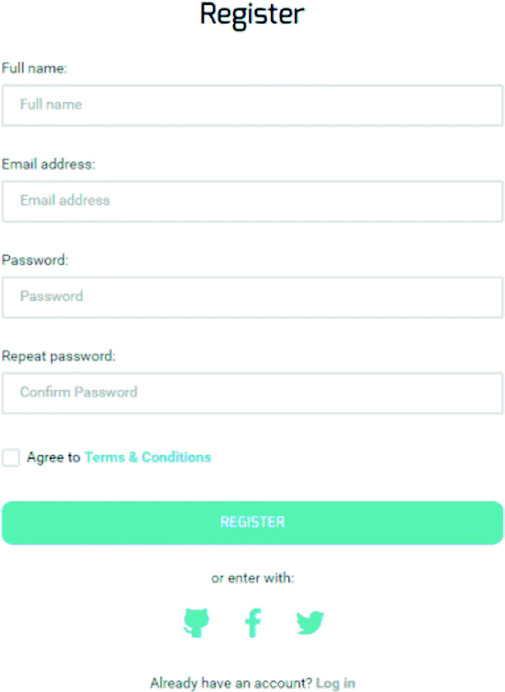
Task: Click the "Password:" label above its field
Action: 35,260
